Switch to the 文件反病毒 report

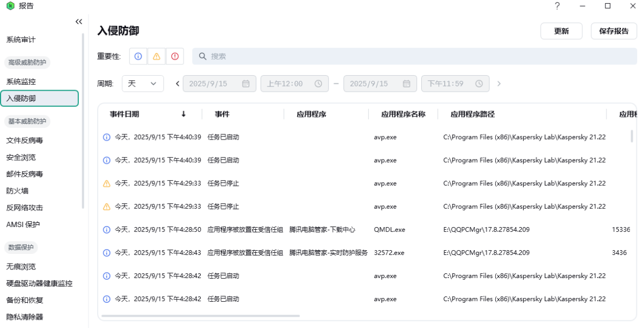pyautogui.click(x=26, y=140)
